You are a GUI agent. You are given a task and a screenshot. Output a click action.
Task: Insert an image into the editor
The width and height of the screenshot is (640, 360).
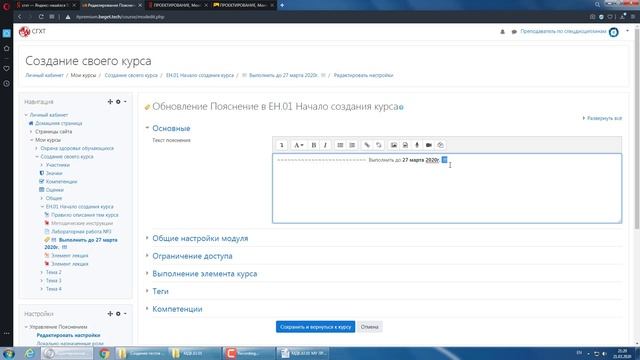(x=393, y=145)
